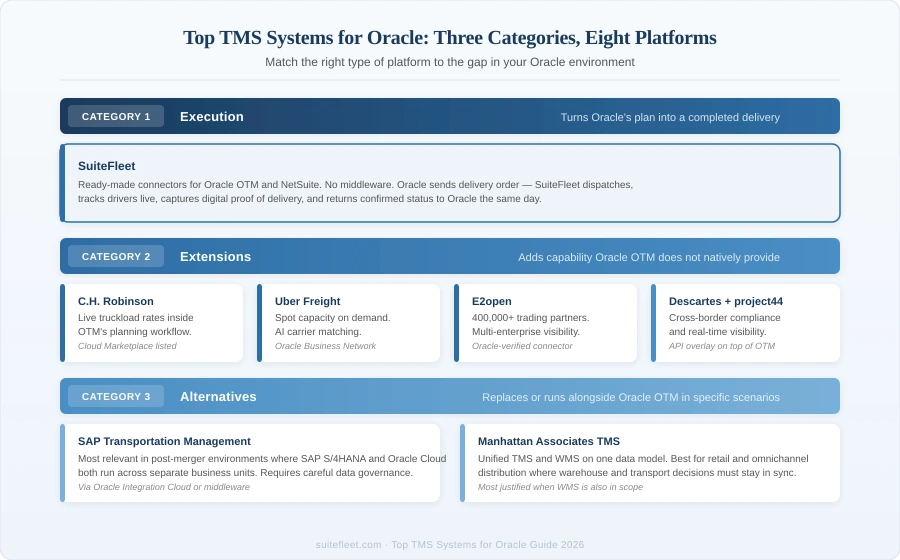Click the SuiteFleet card title
This screenshot has height=560, width=900.
pos(107,166)
